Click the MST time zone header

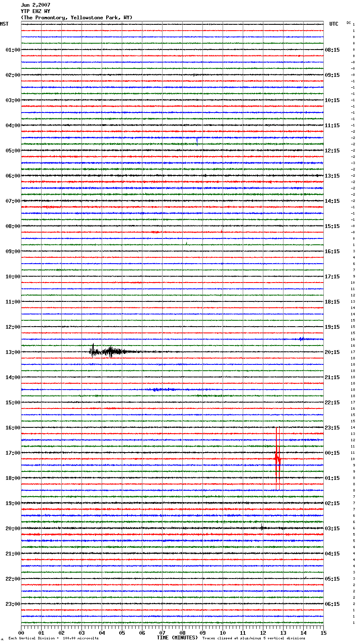pos(4,24)
